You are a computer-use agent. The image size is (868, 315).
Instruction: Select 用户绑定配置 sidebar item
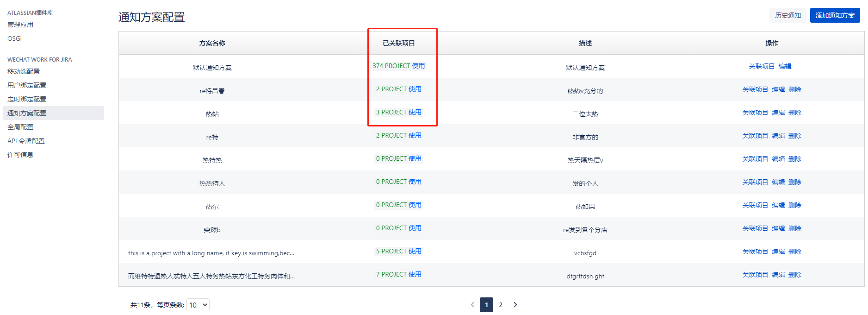point(27,85)
